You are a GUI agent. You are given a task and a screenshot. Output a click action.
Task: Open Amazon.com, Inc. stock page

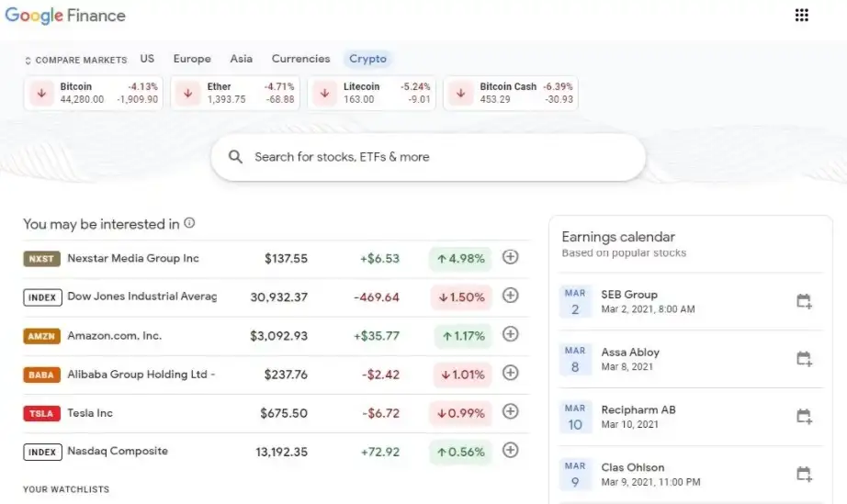tap(115, 336)
